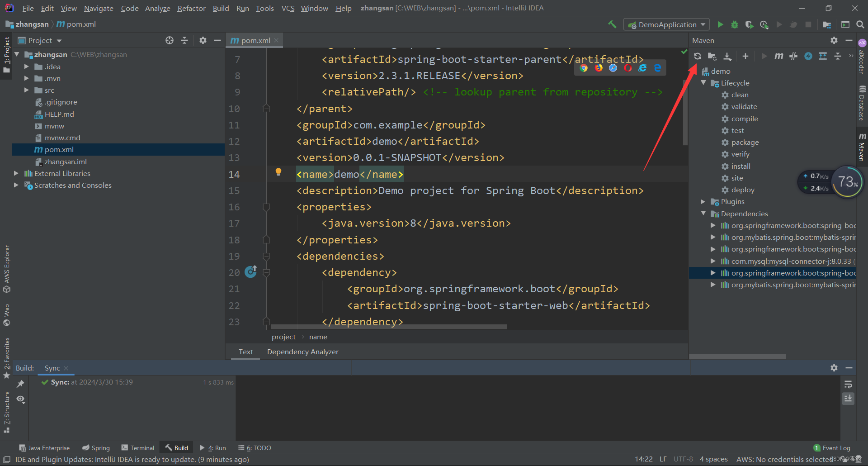This screenshot has width=868, height=466.
Task: Toggle Maven Offline Mode
Action: coord(793,56)
